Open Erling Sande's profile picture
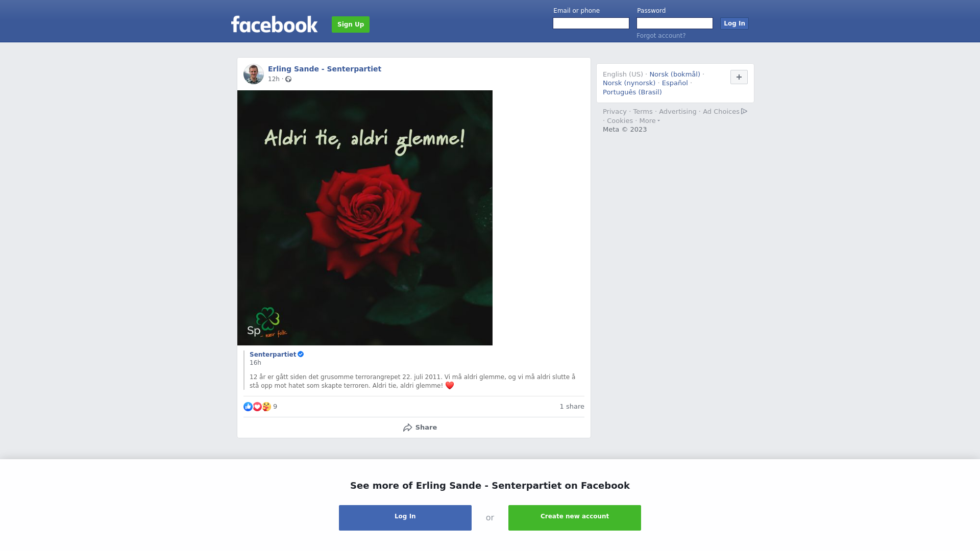980x551 pixels. click(x=254, y=74)
